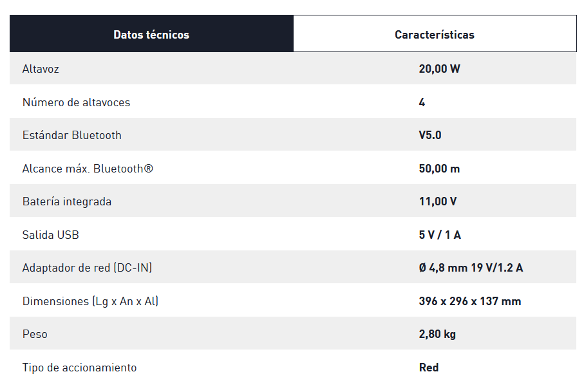Click the 396 x 296 x 137 mm value
Screen dimensions: 584x392
470,301
